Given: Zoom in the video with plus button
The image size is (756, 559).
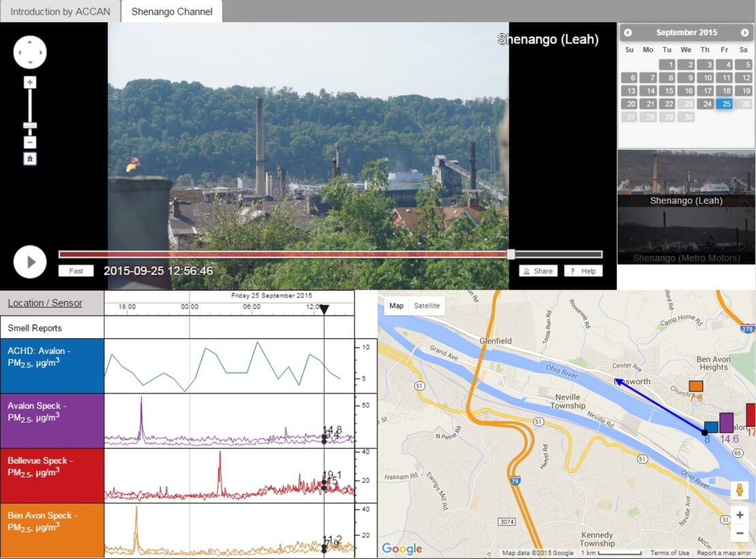Looking at the screenshot, I should [x=30, y=82].
